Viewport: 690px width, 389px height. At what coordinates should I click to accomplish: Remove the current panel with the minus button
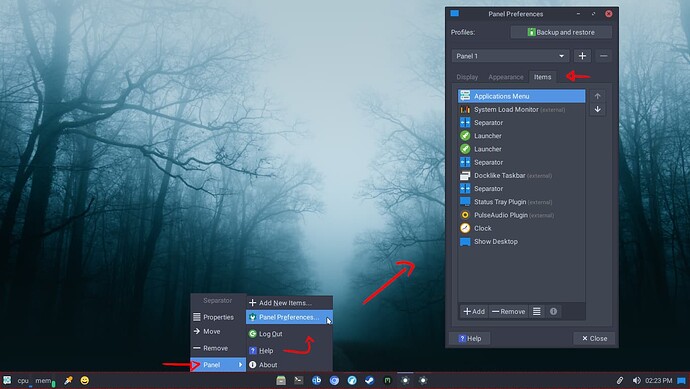[603, 56]
